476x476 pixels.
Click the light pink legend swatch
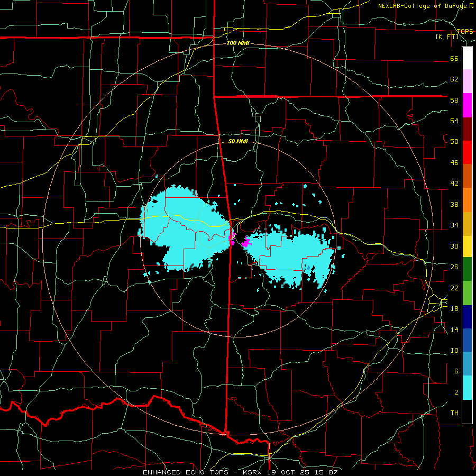pyautogui.click(x=467, y=81)
